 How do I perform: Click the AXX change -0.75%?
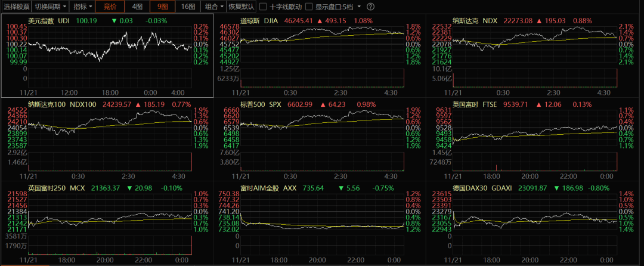pyautogui.click(x=383, y=188)
